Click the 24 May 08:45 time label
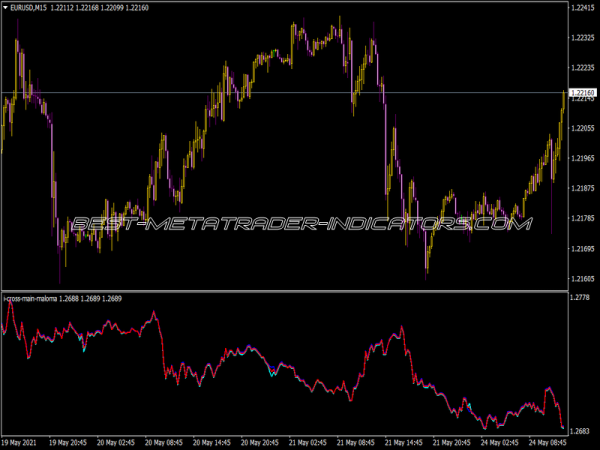This screenshot has height=450, width=600. coord(550,441)
